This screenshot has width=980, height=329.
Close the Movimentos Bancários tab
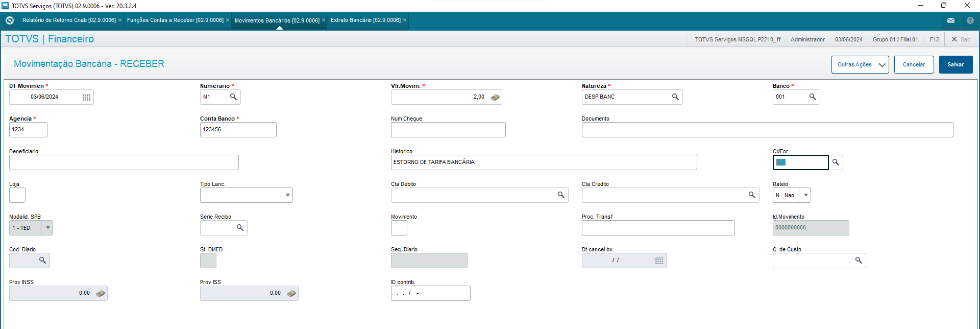click(324, 20)
